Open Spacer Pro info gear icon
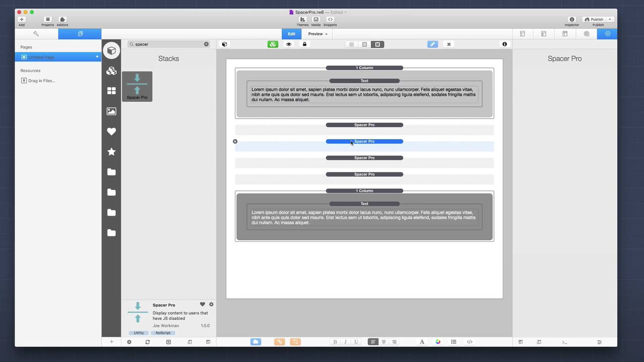644x362 pixels. pos(211,305)
